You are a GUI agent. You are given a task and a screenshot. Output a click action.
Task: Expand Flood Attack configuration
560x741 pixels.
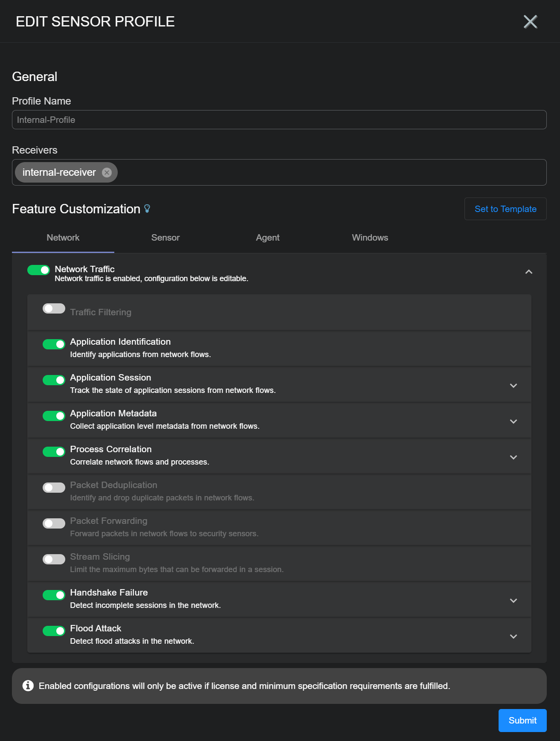(513, 636)
